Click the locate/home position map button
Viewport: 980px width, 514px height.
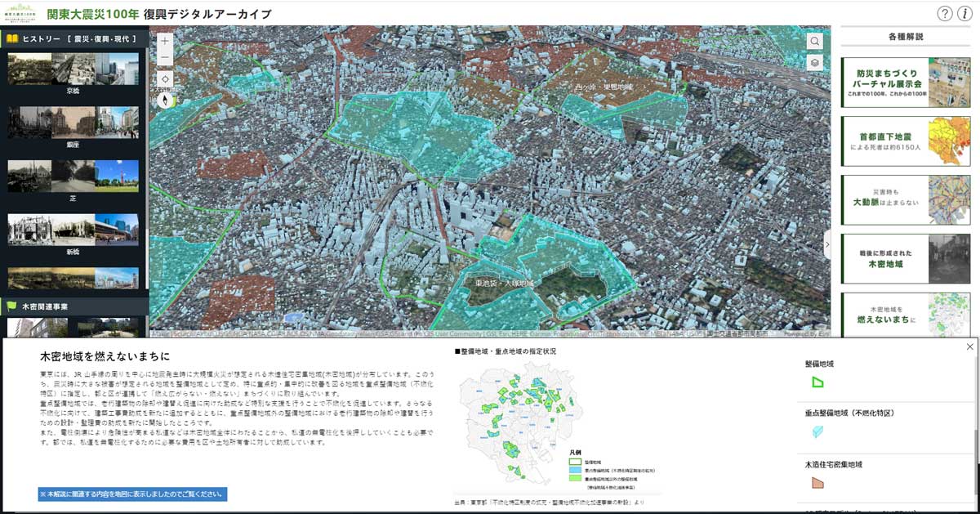165,79
